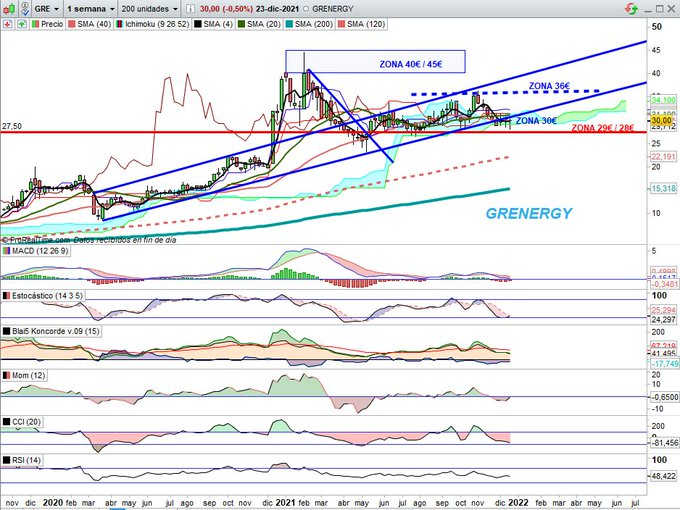Open the 1 semana timeframe dropdown
This screenshot has width=680, height=510.
(x=91, y=8)
